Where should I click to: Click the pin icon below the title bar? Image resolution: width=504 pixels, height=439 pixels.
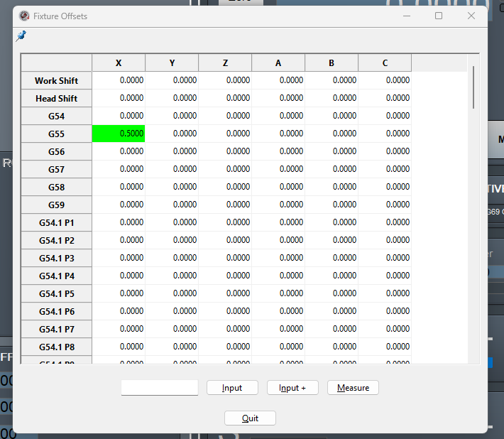[21, 36]
